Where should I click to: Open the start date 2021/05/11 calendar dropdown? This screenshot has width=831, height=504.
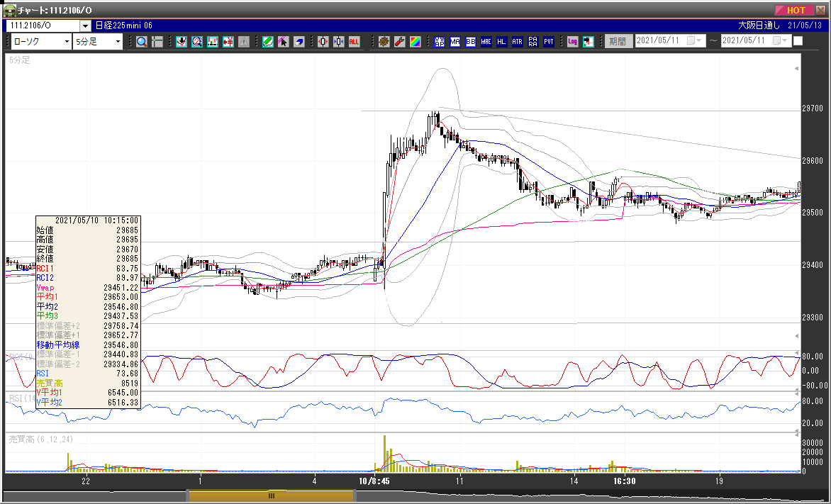[x=695, y=41]
